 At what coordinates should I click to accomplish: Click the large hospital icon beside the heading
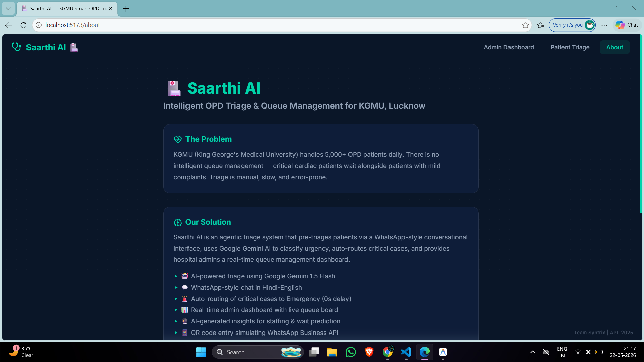point(174,88)
